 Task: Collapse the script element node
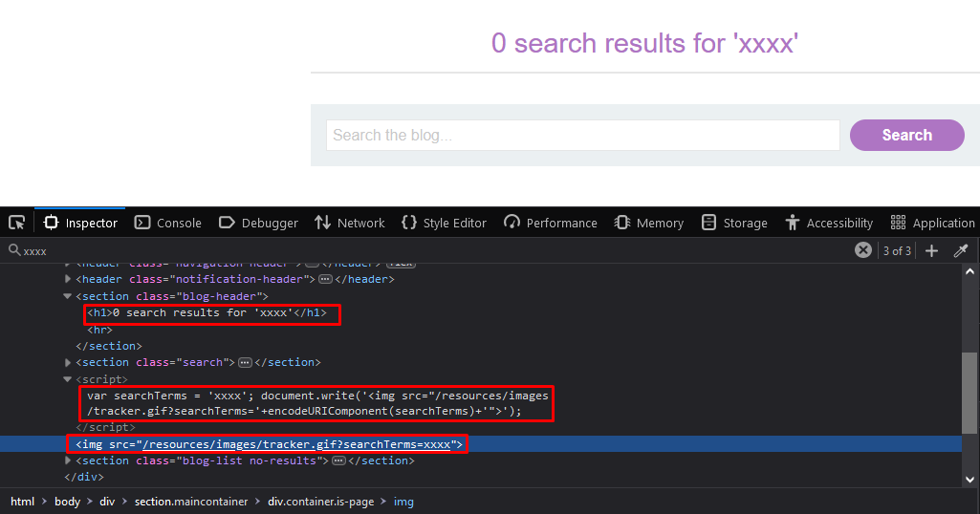click(x=68, y=379)
